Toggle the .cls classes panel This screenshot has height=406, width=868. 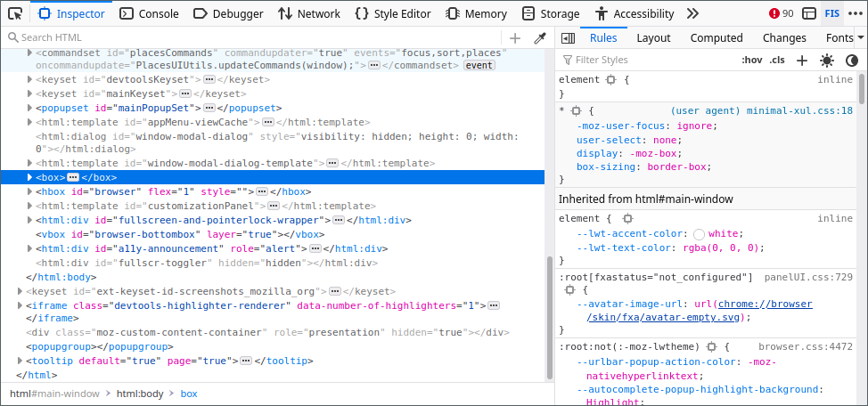777,60
